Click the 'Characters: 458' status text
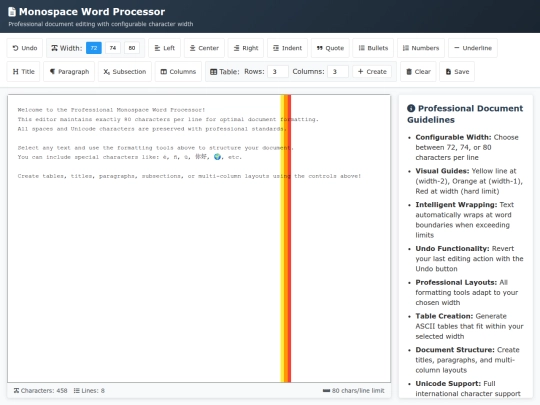The image size is (540, 405). point(44,391)
